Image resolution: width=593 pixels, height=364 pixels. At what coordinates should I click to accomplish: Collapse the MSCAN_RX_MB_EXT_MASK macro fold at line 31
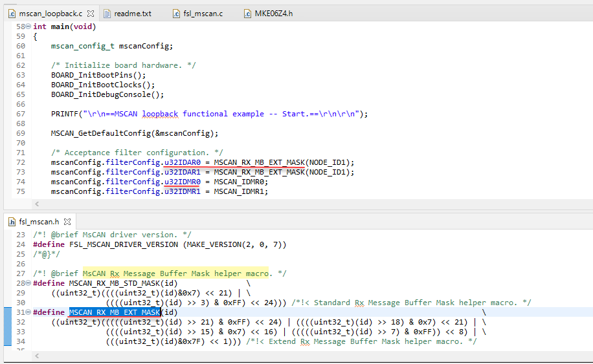click(x=28, y=312)
